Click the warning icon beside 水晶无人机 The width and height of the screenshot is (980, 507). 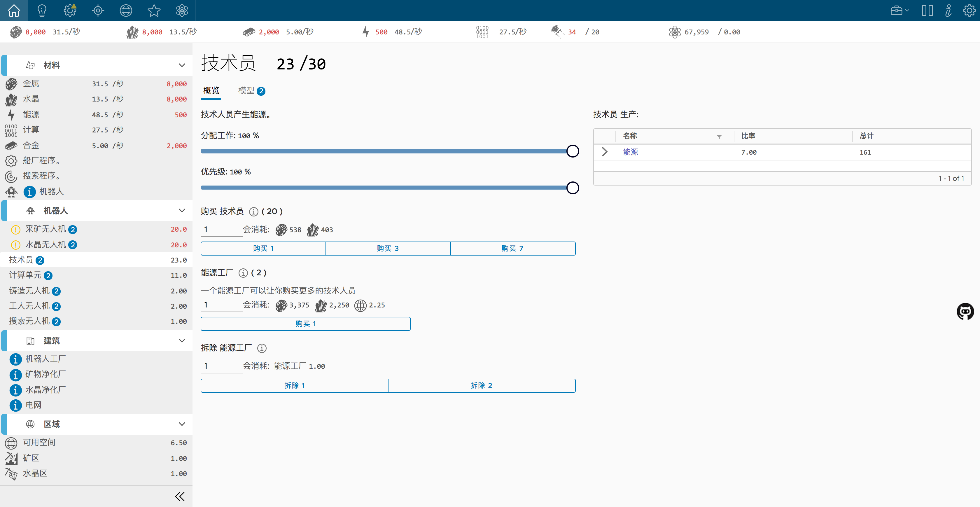[x=15, y=245]
